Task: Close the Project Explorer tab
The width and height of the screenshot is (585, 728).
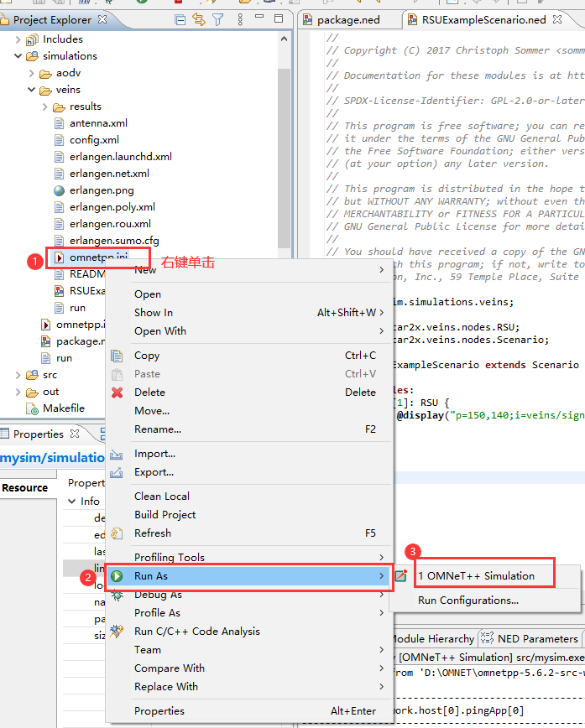Action: (x=102, y=19)
